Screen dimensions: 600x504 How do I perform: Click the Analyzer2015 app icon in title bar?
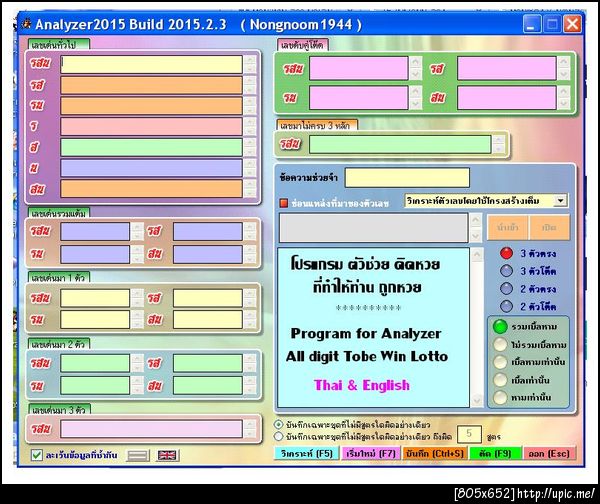click(26, 24)
